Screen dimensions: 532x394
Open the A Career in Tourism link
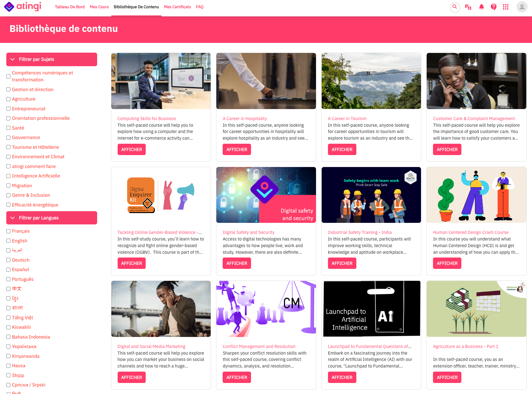(x=347, y=119)
